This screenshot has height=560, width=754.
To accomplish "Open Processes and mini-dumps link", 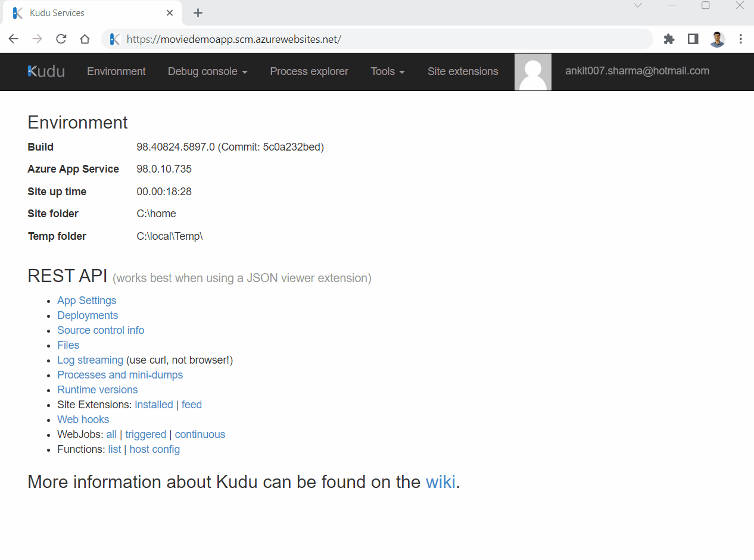I will pos(120,375).
